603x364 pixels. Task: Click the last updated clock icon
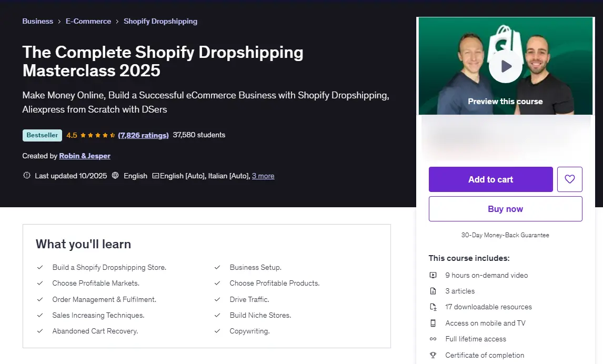click(x=27, y=175)
